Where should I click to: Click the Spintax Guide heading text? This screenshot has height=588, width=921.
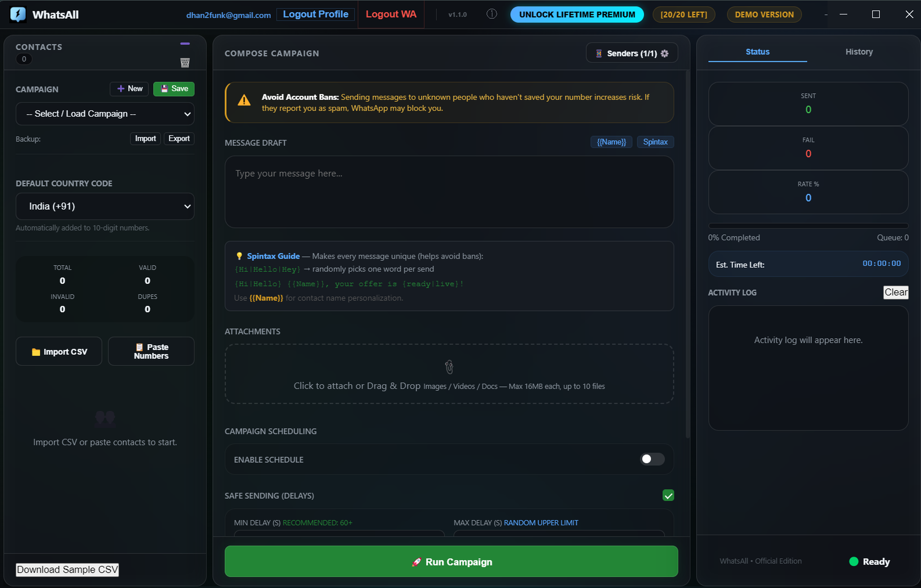273,256
